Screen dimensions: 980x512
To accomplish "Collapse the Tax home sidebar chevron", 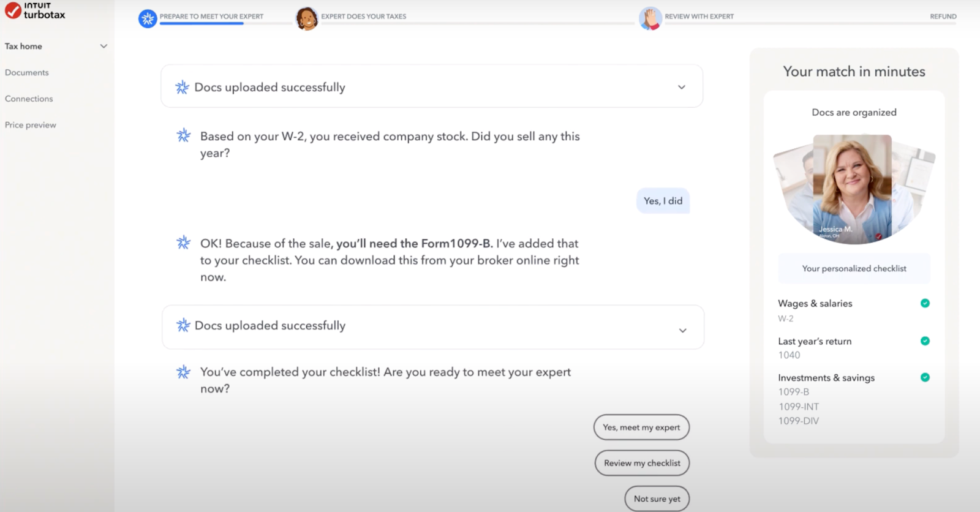I will click(x=104, y=46).
